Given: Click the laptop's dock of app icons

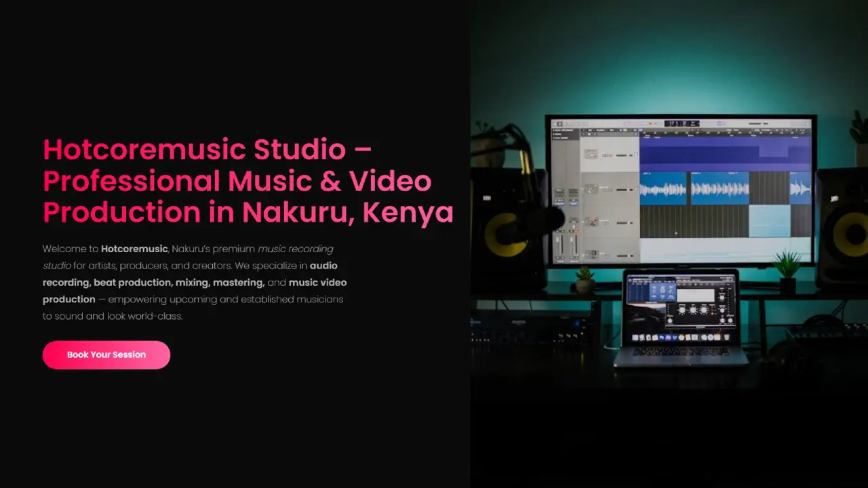Looking at the screenshot, I should pos(680,338).
